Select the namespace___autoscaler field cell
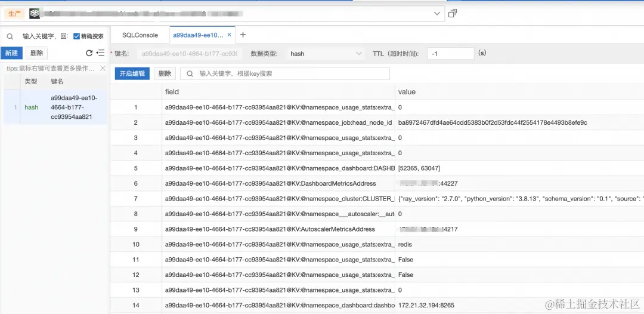Image resolution: width=644 pixels, height=314 pixels. [278, 214]
